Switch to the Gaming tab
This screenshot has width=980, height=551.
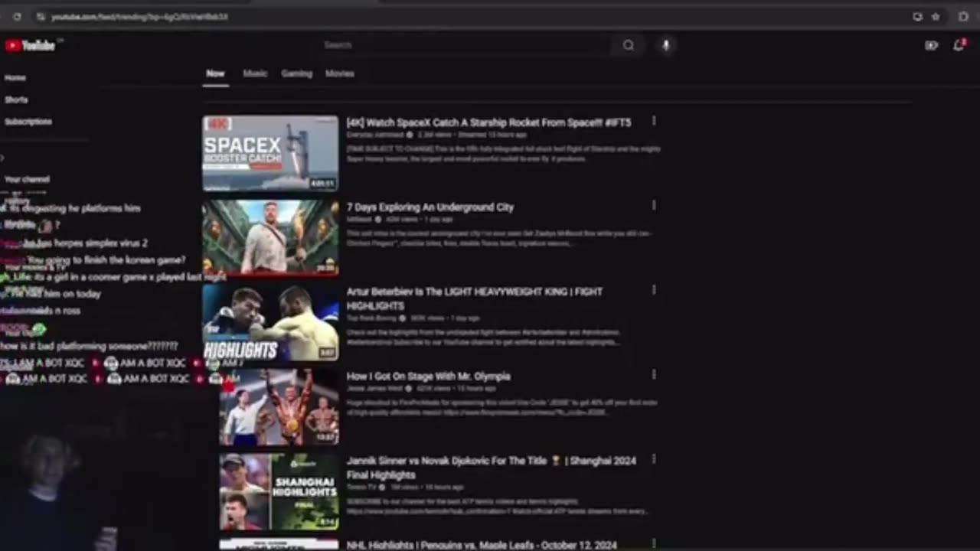click(x=296, y=73)
